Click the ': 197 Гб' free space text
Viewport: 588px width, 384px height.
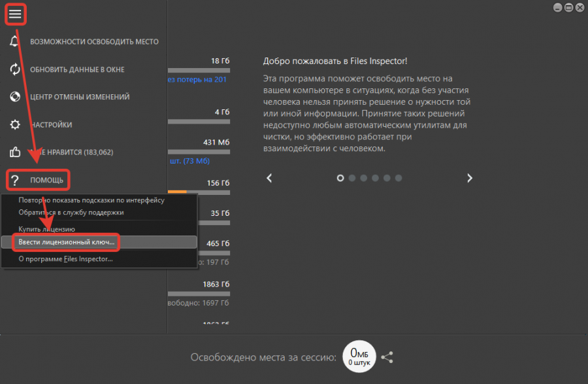pos(214,262)
